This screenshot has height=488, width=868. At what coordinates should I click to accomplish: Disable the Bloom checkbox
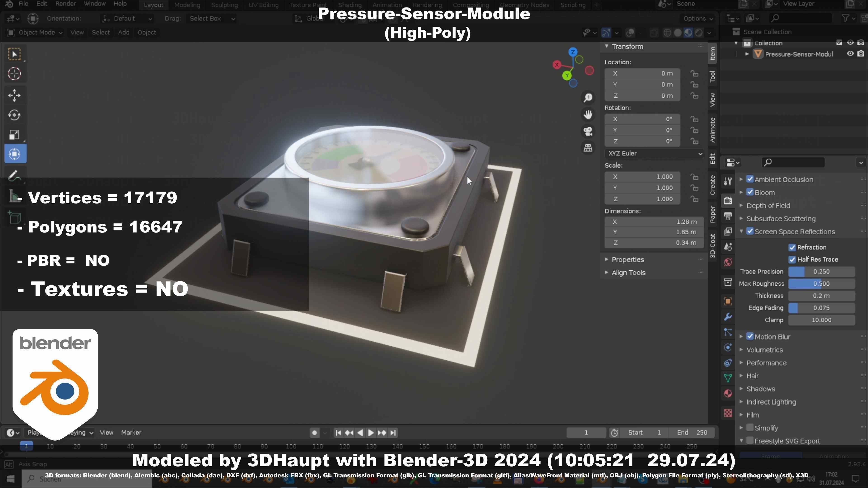point(750,192)
